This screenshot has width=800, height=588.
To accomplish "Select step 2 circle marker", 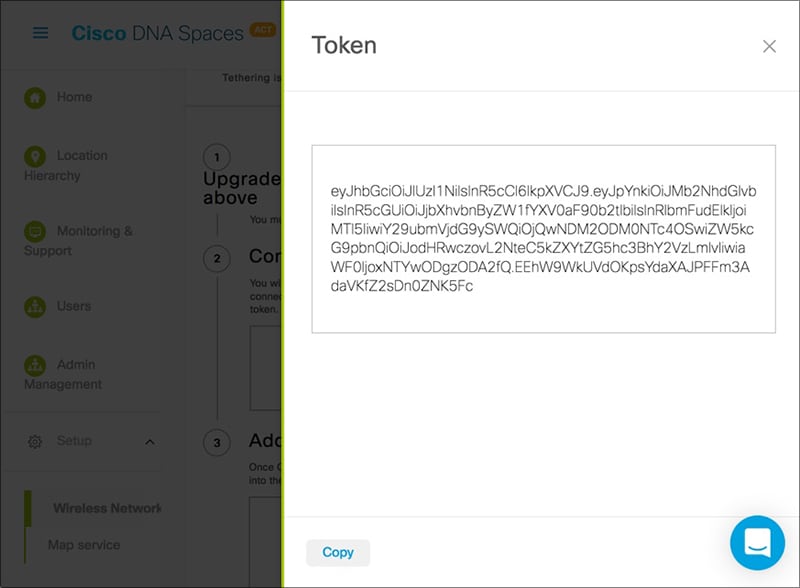I will 217,258.
